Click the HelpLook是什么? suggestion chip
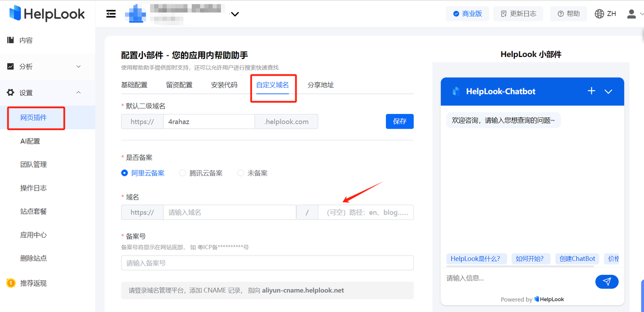Viewport: 644px width, 312px height. click(476, 259)
